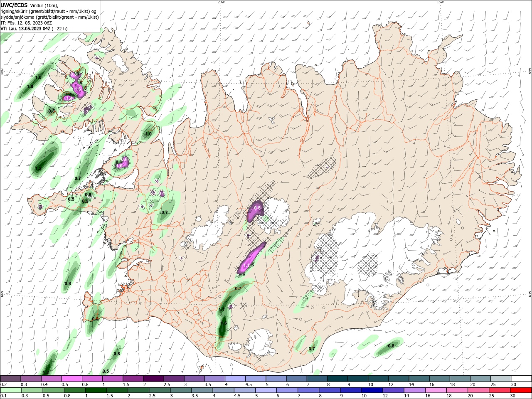Click the UWC/ECDS title text
Screen dimensions: 532x399
14,5
